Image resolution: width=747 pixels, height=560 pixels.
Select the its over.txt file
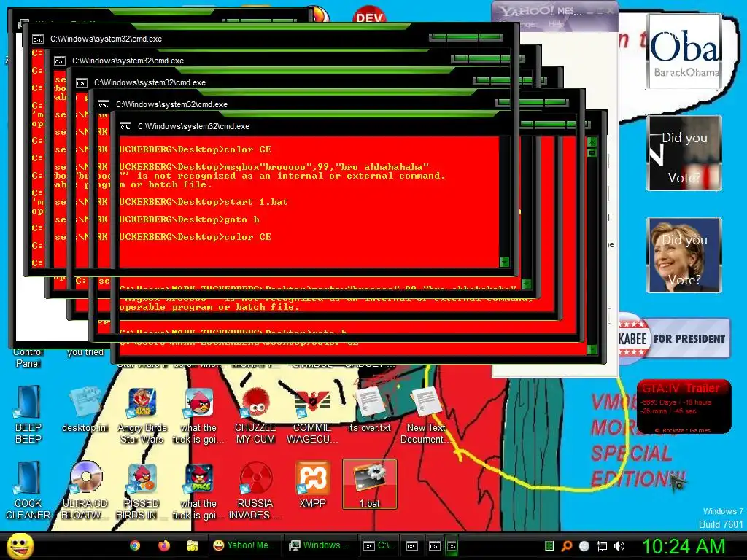369,410
